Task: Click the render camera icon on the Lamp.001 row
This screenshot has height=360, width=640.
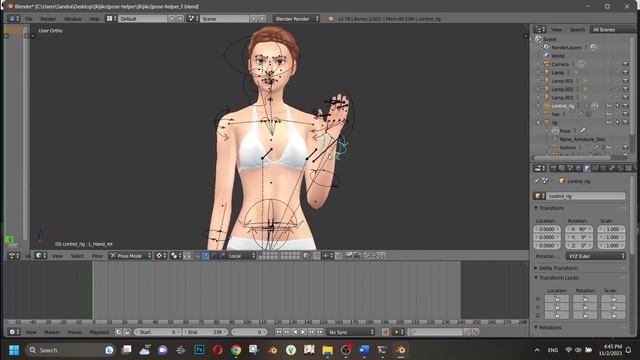Action: (x=625, y=81)
